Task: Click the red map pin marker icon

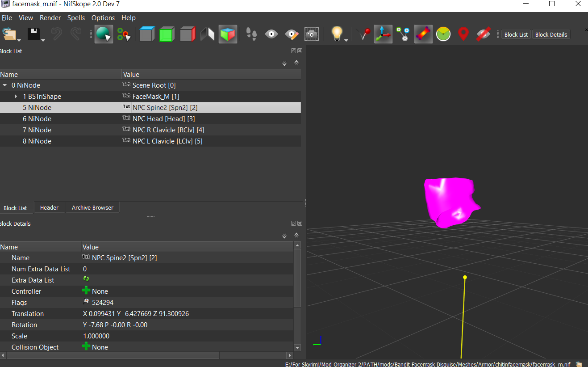Action: pos(463,34)
